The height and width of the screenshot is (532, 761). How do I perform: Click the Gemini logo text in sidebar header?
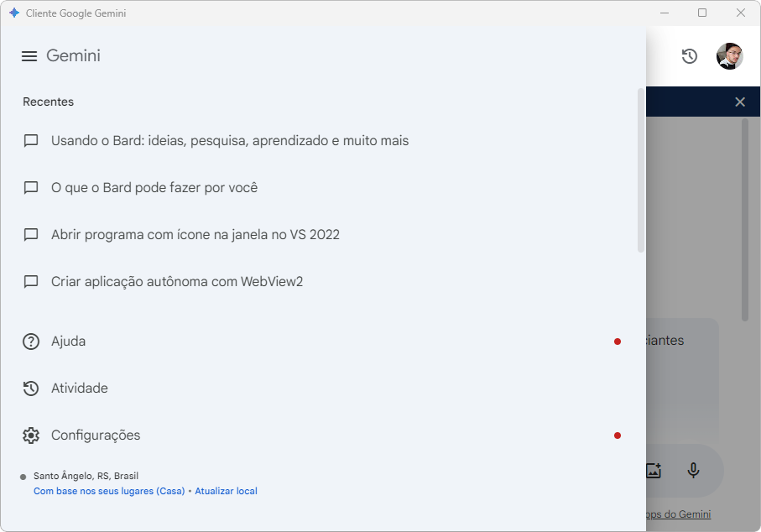pyautogui.click(x=73, y=56)
